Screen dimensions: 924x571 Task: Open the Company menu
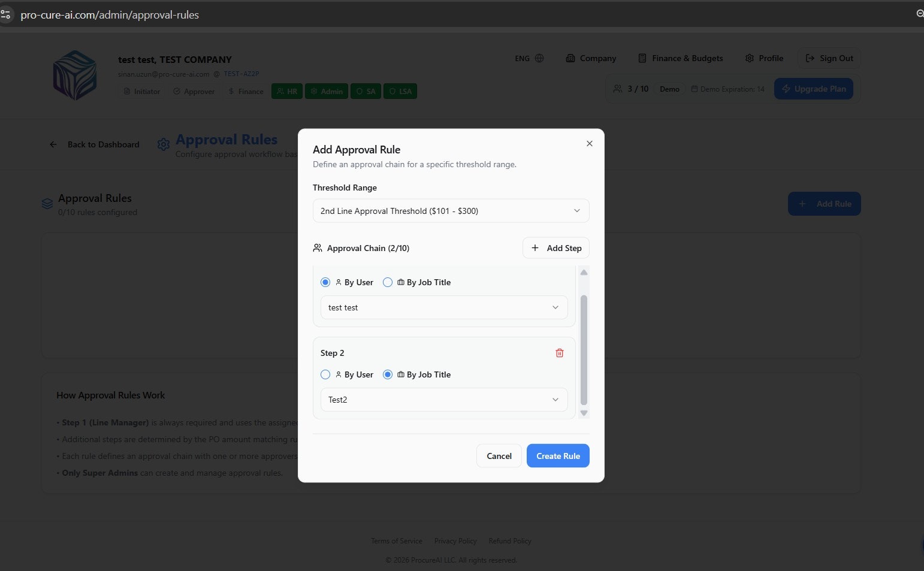(x=591, y=58)
